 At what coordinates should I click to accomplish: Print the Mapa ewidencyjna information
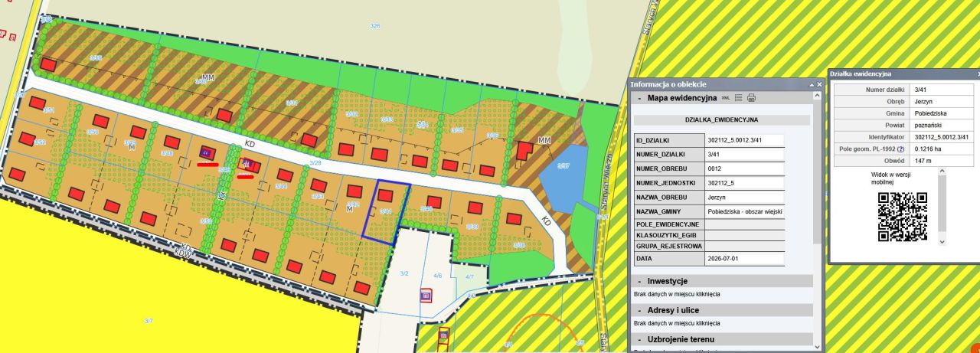(751, 97)
